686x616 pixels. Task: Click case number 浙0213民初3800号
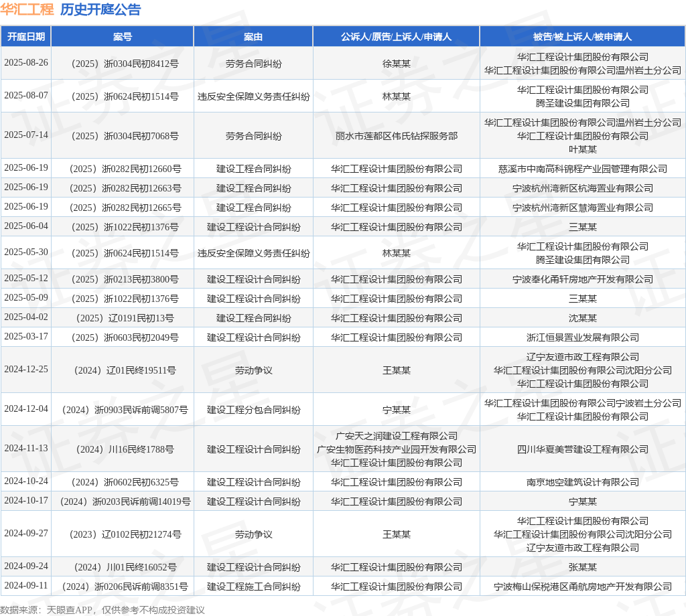pos(125,279)
